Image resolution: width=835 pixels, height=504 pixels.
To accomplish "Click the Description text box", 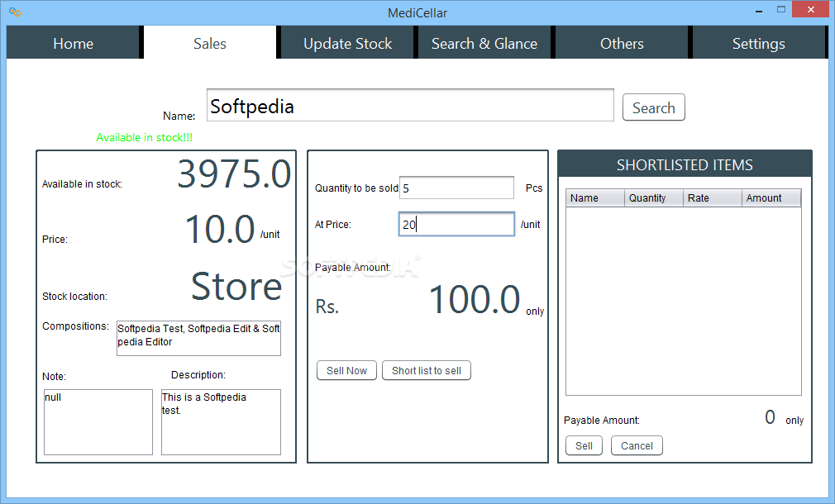I will [221, 422].
